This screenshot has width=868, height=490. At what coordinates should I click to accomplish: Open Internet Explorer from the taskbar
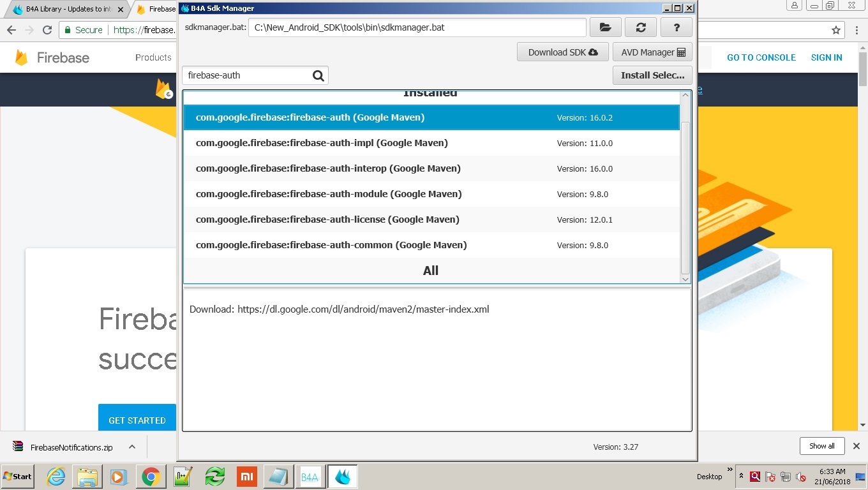pos(56,477)
